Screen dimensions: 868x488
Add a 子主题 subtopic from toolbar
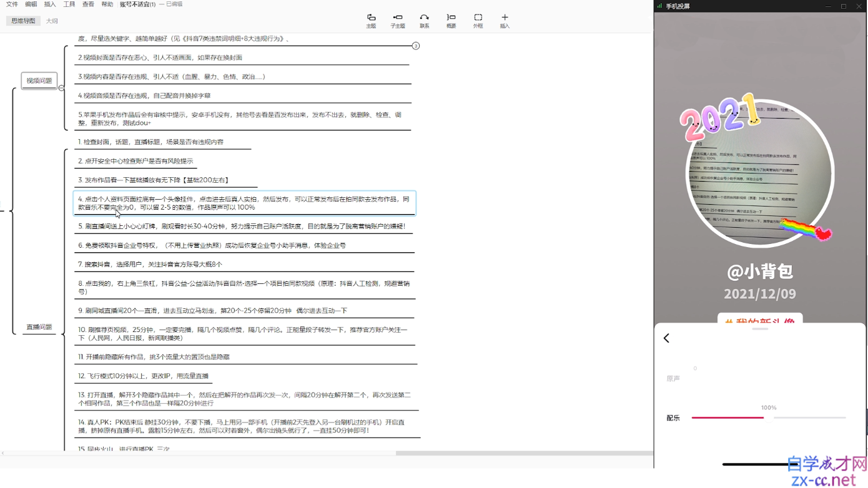pyautogui.click(x=398, y=21)
